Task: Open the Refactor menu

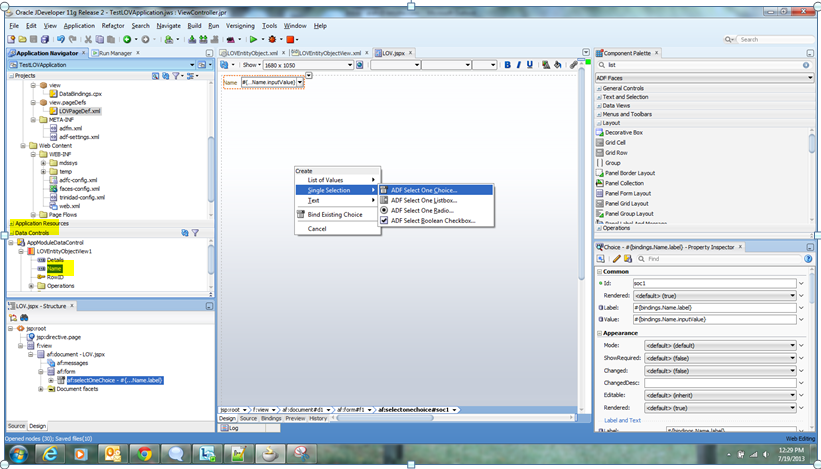Action: point(113,26)
